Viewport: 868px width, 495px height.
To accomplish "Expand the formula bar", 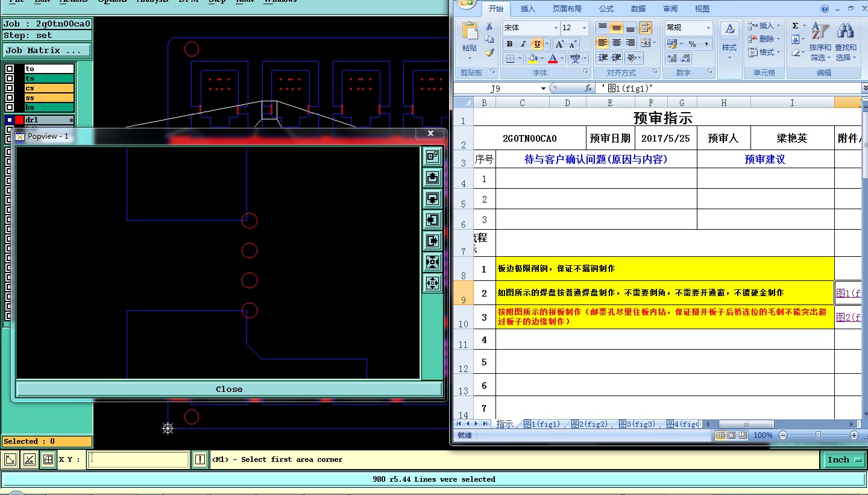I will (x=865, y=89).
